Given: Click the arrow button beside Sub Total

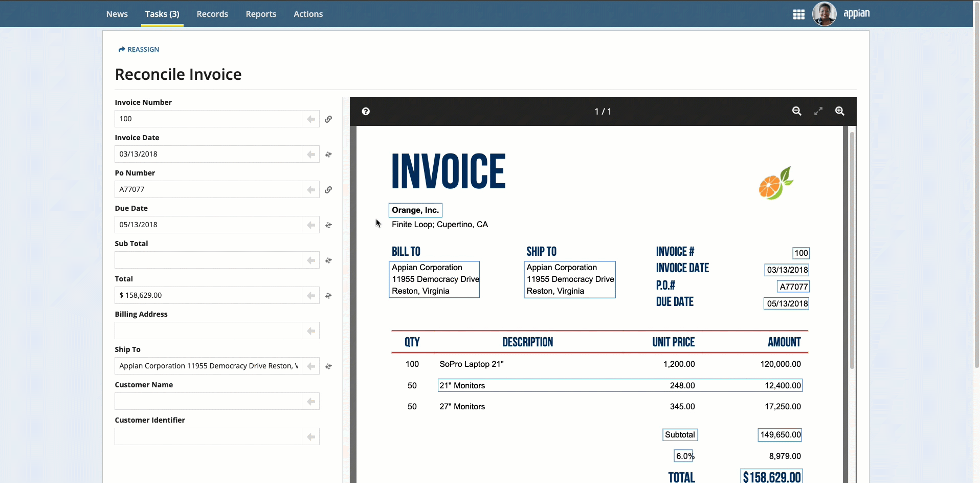Looking at the screenshot, I should pos(310,260).
